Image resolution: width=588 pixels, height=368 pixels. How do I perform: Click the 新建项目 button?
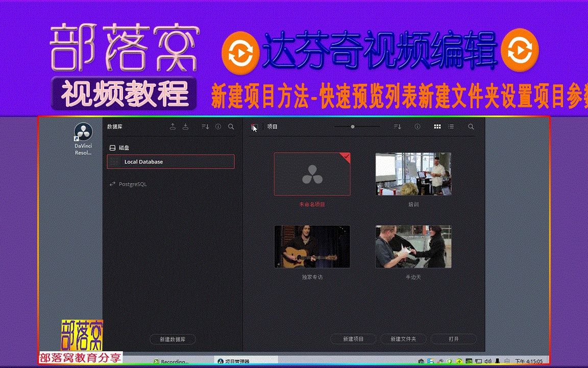(353, 338)
